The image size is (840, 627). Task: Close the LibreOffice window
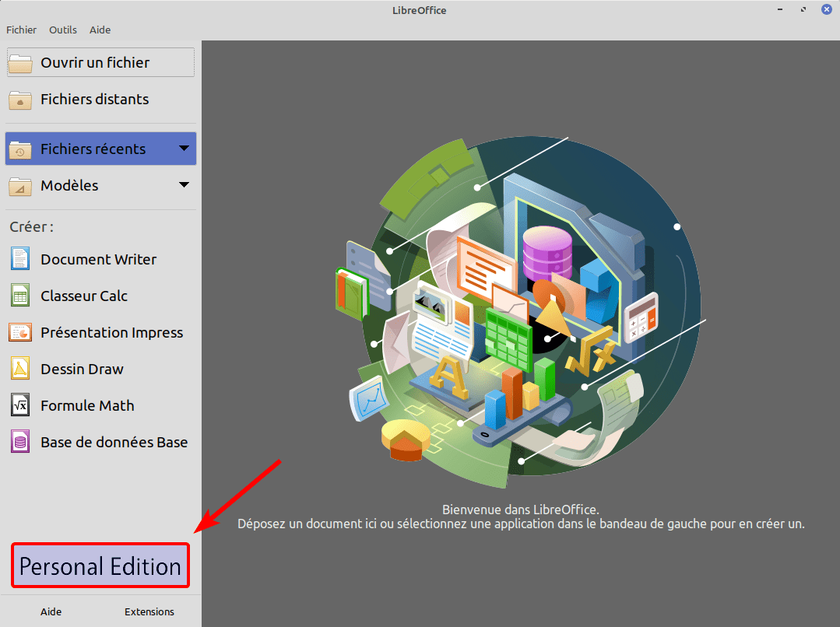click(827, 9)
